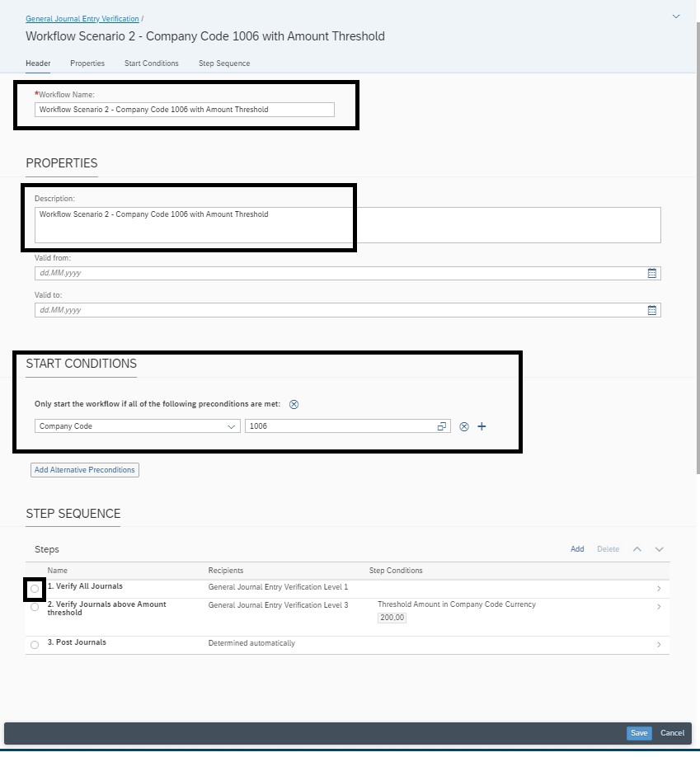Screen dimensions: 700x757
Task: Select the Post Journals radio button
Action: pos(35,645)
